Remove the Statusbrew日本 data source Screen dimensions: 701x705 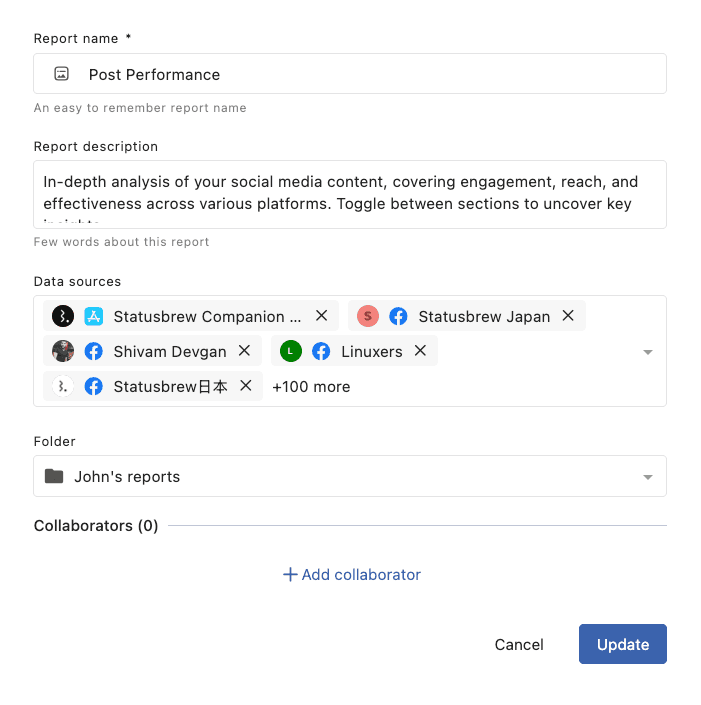[x=245, y=386]
